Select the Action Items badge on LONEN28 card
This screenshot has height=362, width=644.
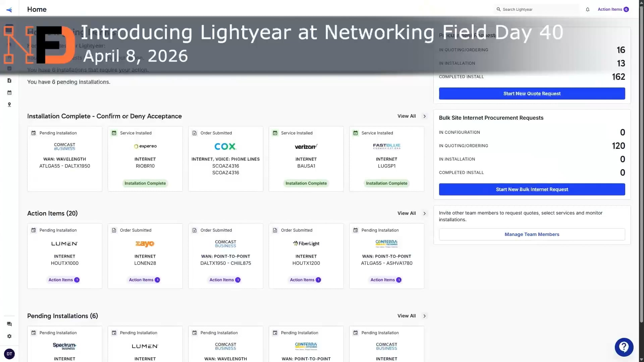click(x=145, y=280)
